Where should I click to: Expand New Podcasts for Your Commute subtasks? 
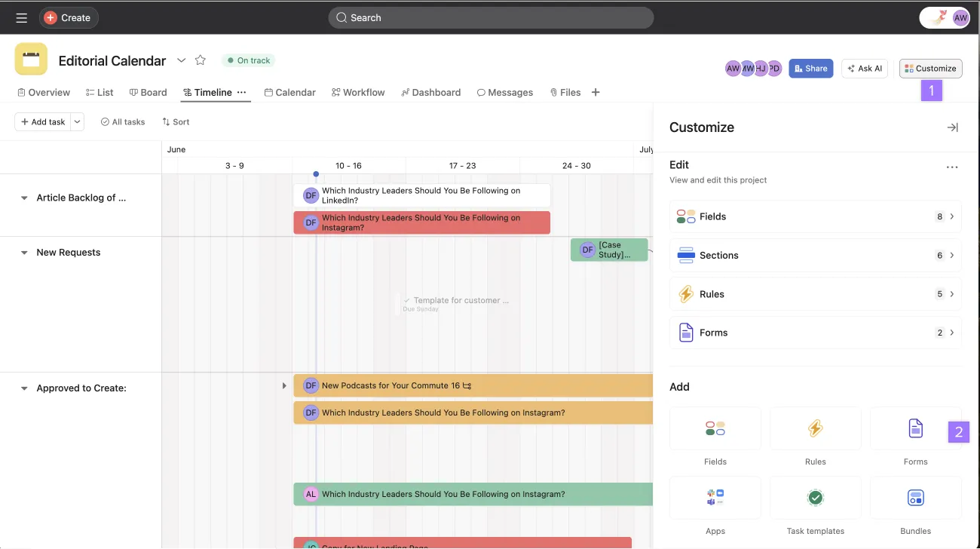click(x=284, y=385)
